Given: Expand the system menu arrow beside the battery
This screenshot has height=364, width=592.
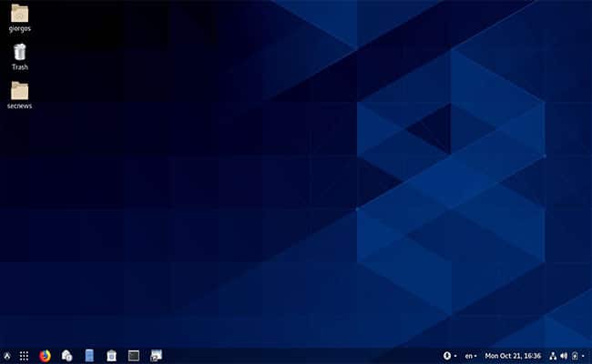Looking at the screenshot, I should [583, 356].
